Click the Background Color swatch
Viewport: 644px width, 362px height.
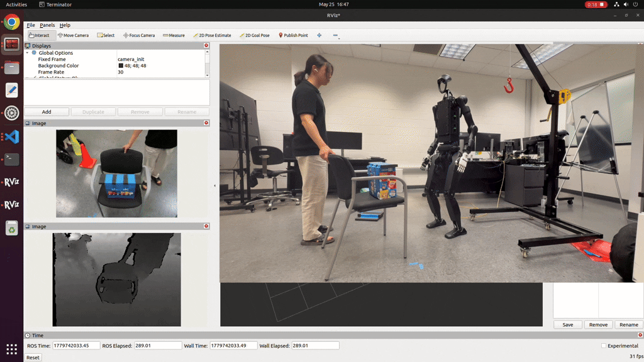pos(121,65)
